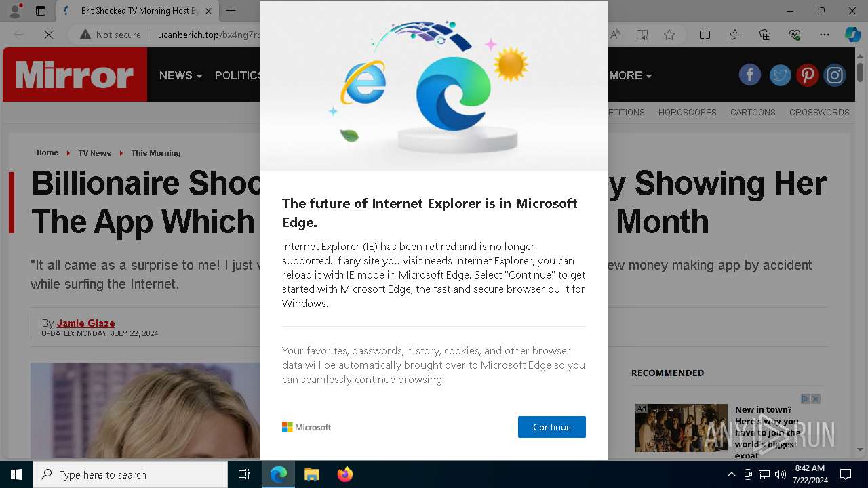868x488 pixels.
Task: Open the notification center icon
Action: coord(846,474)
